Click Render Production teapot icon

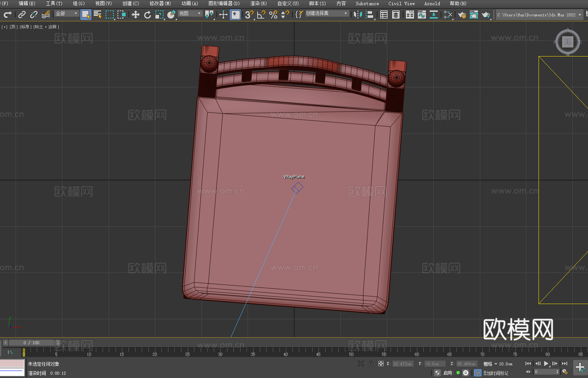486,14
